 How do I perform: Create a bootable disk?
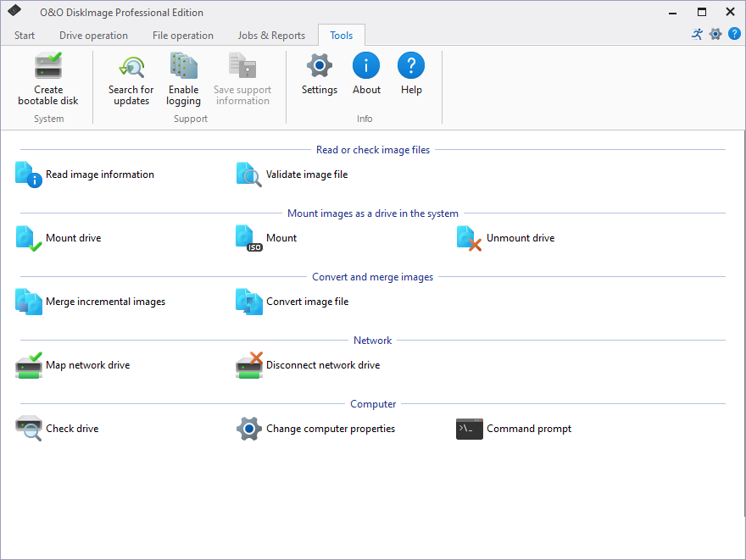pos(48,80)
